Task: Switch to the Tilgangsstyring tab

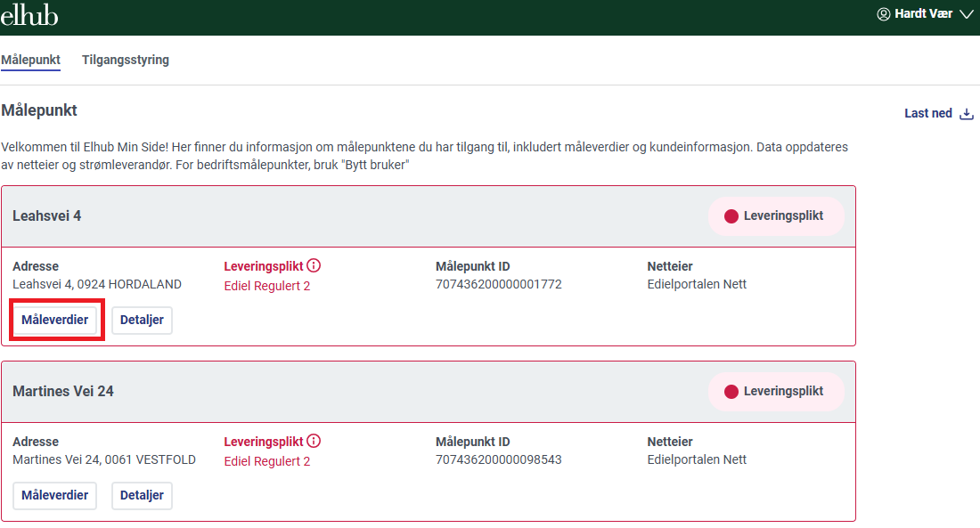Action: tap(126, 60)
